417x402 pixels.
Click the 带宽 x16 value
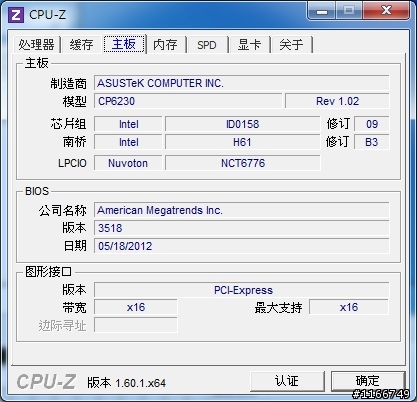point(136,307)
